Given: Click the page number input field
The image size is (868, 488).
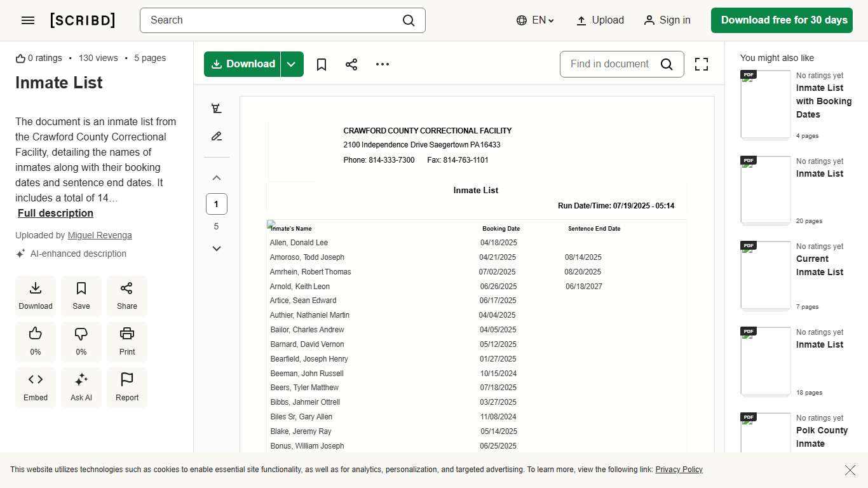Looking at the screenshot, I should 216,204.
